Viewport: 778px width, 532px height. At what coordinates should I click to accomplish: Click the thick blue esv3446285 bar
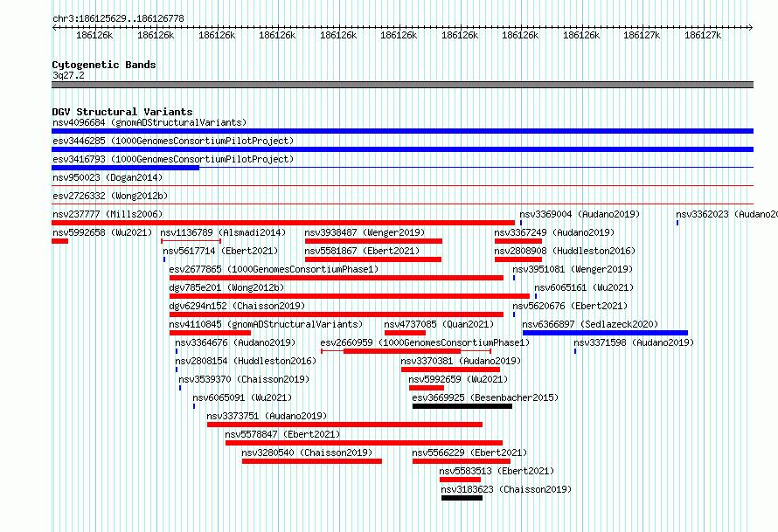pyautogui.click(x=402, y=149)
